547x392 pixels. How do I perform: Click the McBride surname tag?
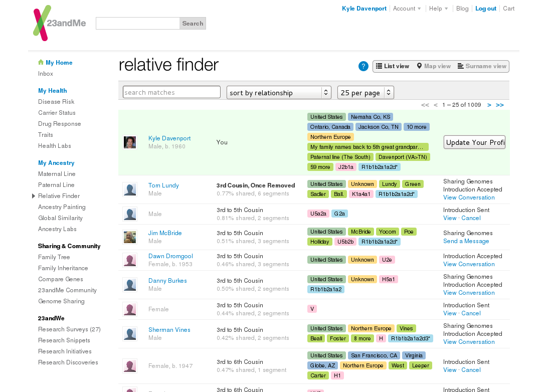[360, 232]
